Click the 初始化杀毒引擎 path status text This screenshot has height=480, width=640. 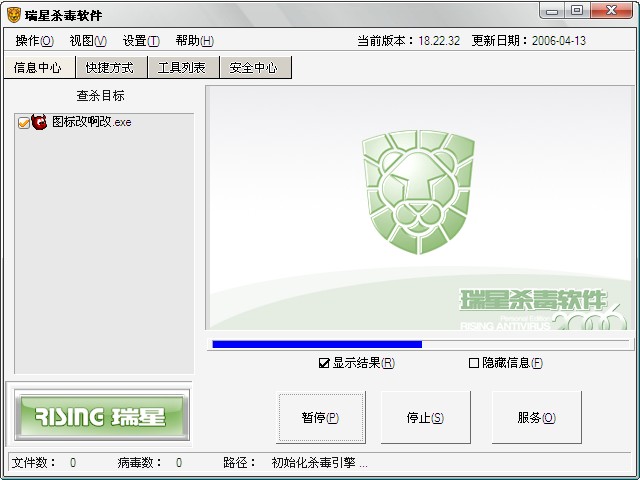pos(320,462)
